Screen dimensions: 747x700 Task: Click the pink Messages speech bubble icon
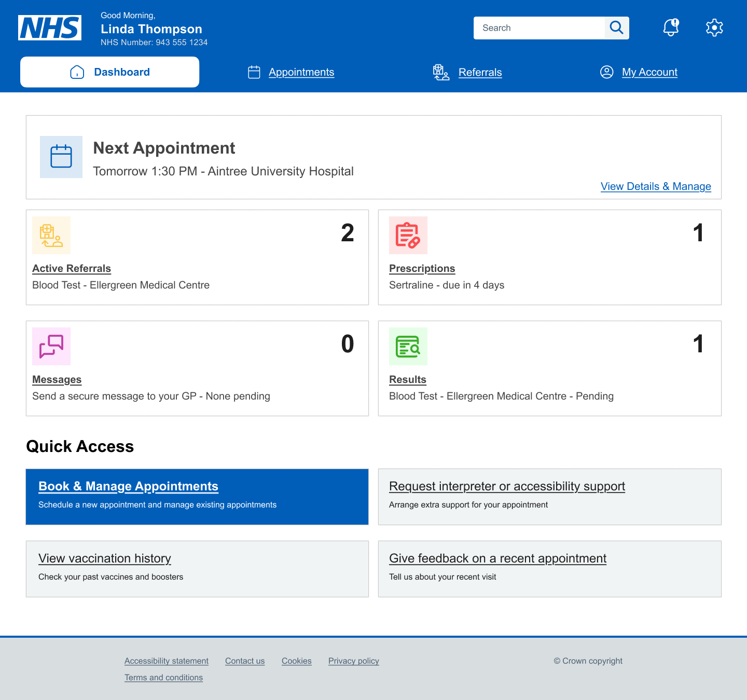point(51,346)
